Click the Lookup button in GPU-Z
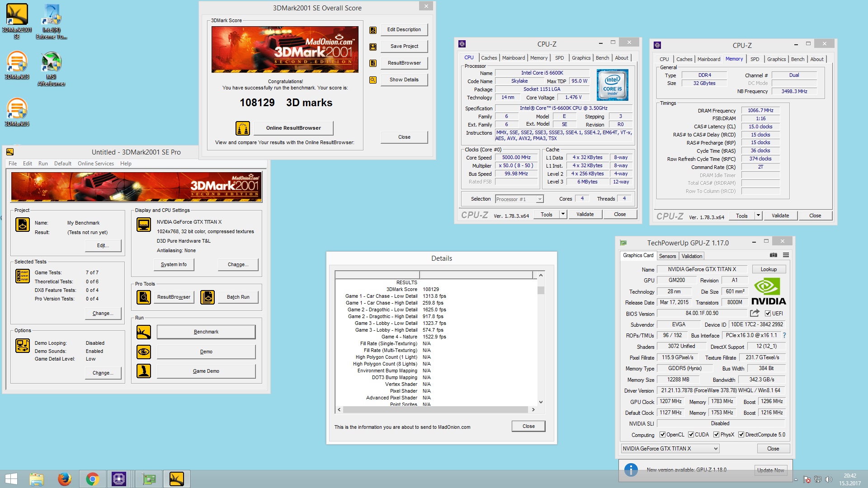This screenshot has height=488, width=868. (x=769, y=269)
